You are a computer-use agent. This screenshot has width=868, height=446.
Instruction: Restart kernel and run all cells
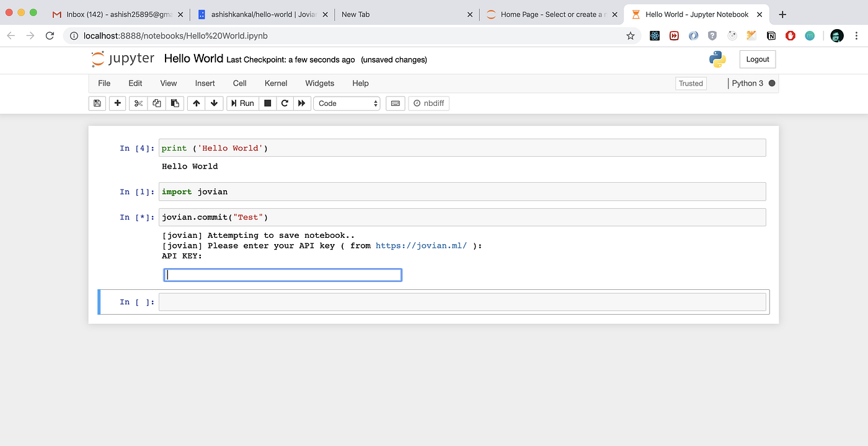click(x=302, y=103)
